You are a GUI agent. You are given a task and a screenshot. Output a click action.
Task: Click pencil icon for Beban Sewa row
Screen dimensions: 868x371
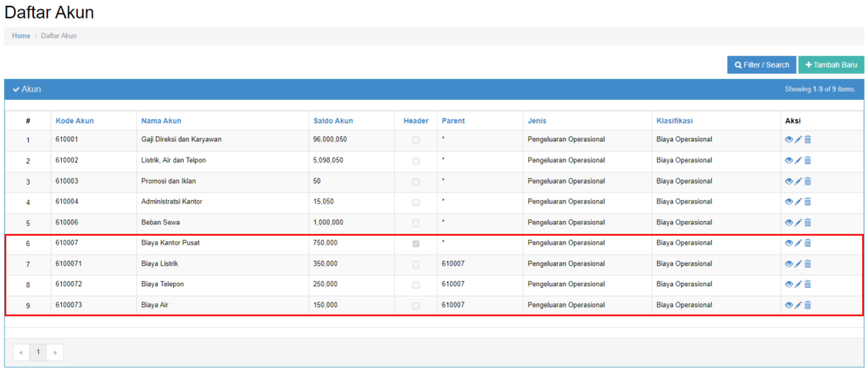pyautogui.click(x=798, y=223)
